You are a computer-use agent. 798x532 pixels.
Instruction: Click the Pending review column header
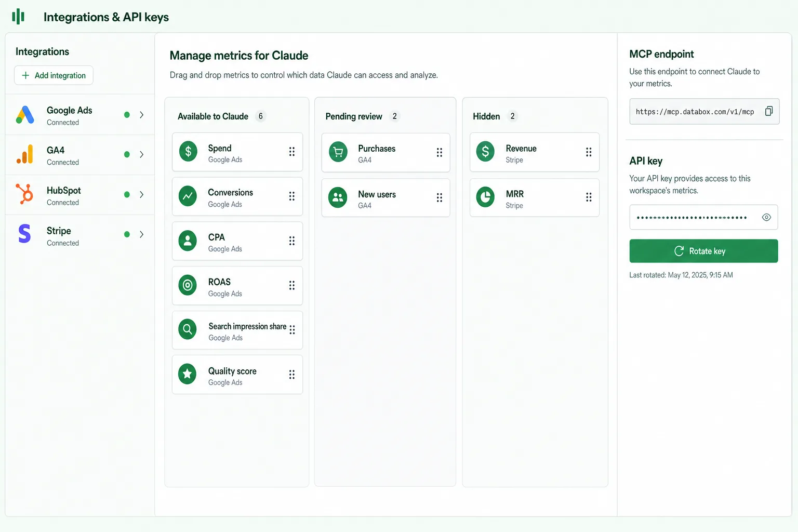(x=354, y=116)
